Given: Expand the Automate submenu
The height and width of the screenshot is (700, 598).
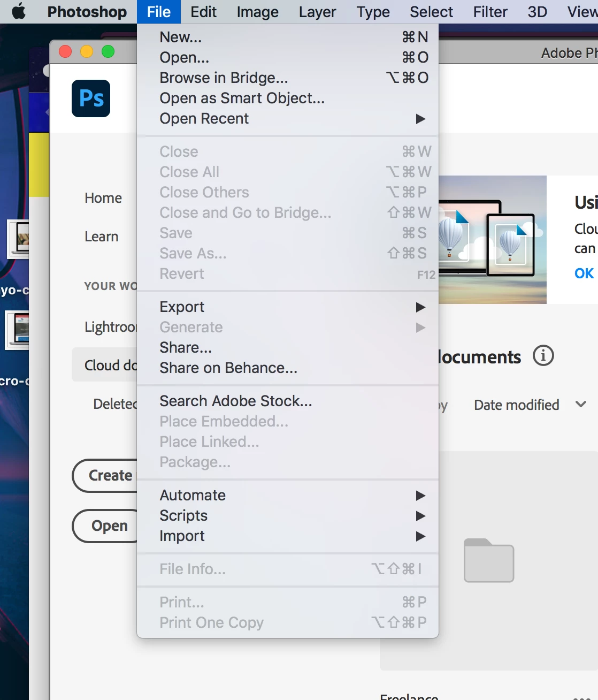Looking at the screenshot, I should click(x=288, y=495).
